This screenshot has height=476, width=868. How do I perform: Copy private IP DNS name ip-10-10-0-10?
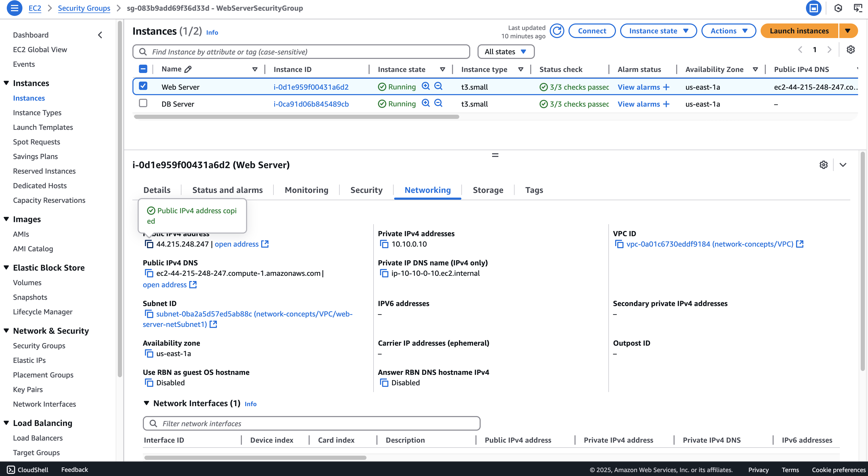(x=384, y=273)
